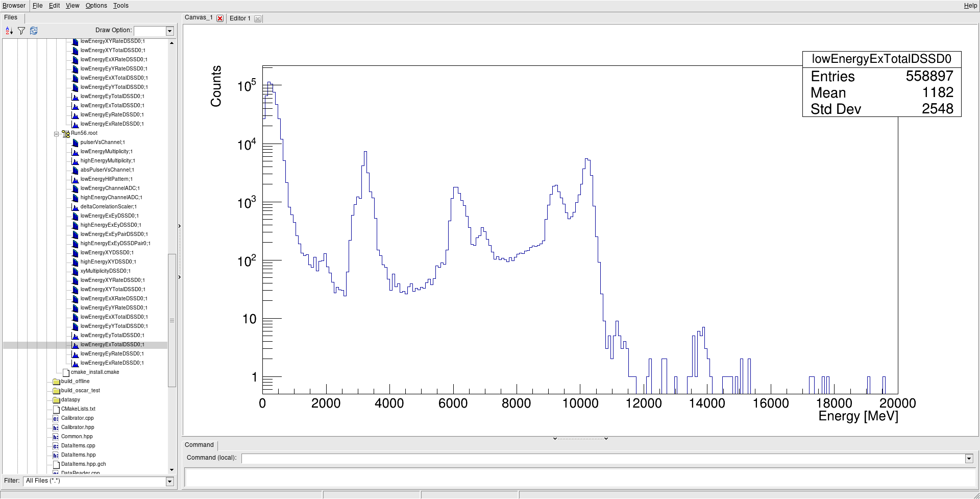Click the refresh browser icon
This screenshot has width=980, height=499.
pyautogui.click(x=34, y=31)
